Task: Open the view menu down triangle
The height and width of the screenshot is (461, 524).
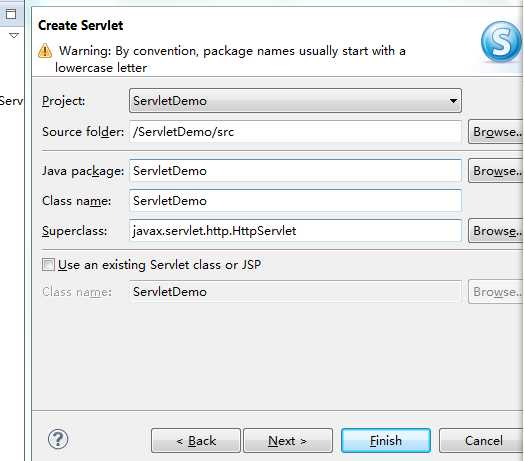Action: [x=14, y=35]
